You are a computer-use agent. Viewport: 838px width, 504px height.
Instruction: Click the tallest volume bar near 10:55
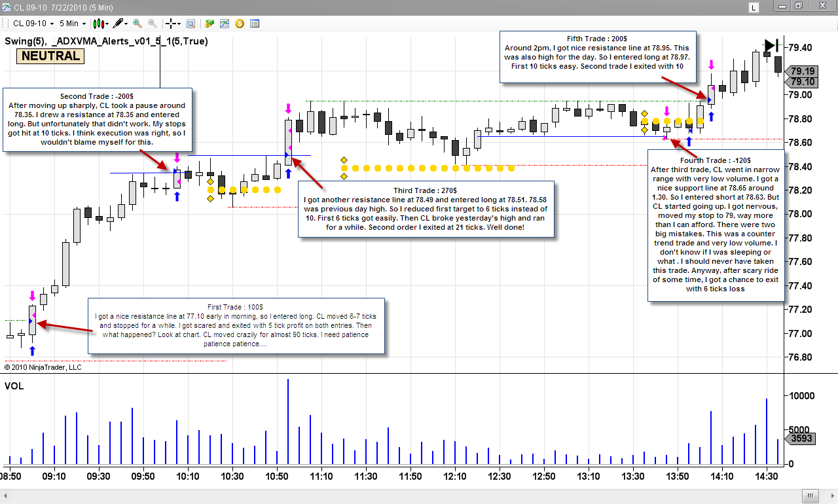tap(288, 421)
